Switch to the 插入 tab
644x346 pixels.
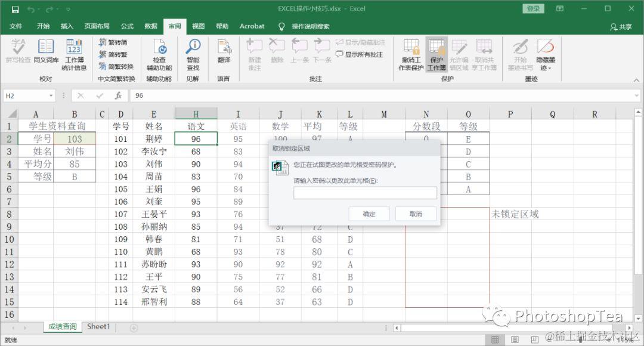point(67,26)
